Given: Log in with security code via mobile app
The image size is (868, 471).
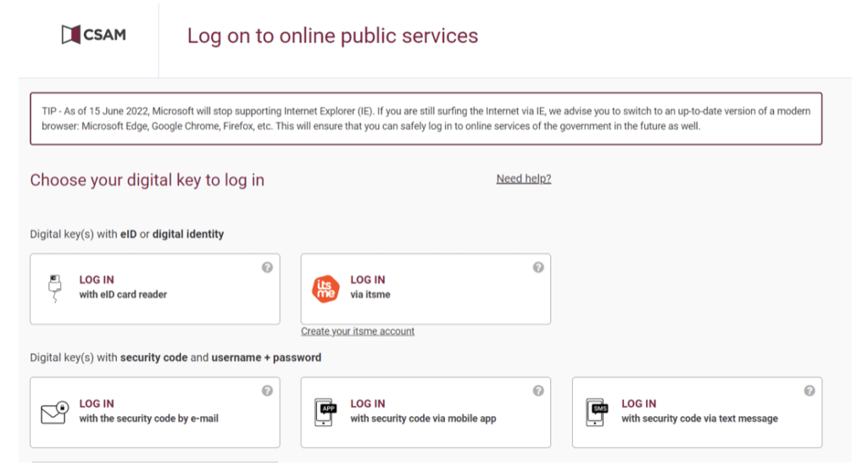Looking at the screenshot, I should [426, 413].
